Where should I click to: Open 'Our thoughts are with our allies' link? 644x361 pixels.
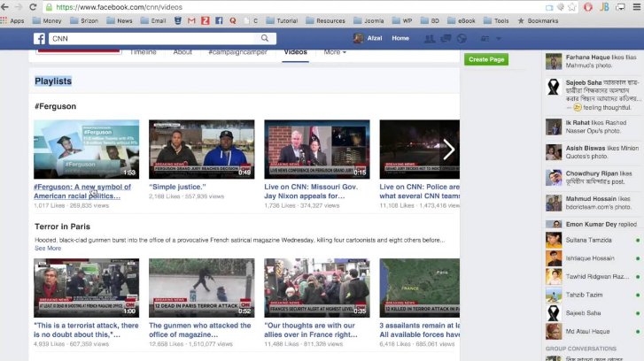pos(311,330)
